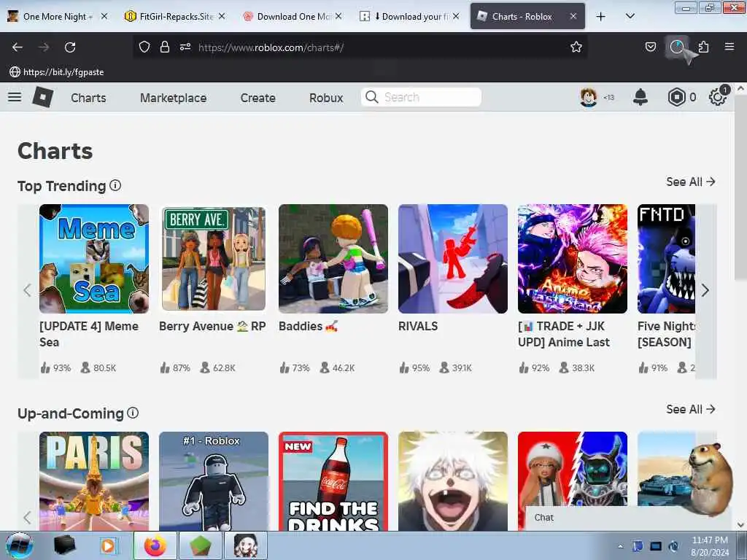Switch to the One More Night tab

click(x=56, y=16)
